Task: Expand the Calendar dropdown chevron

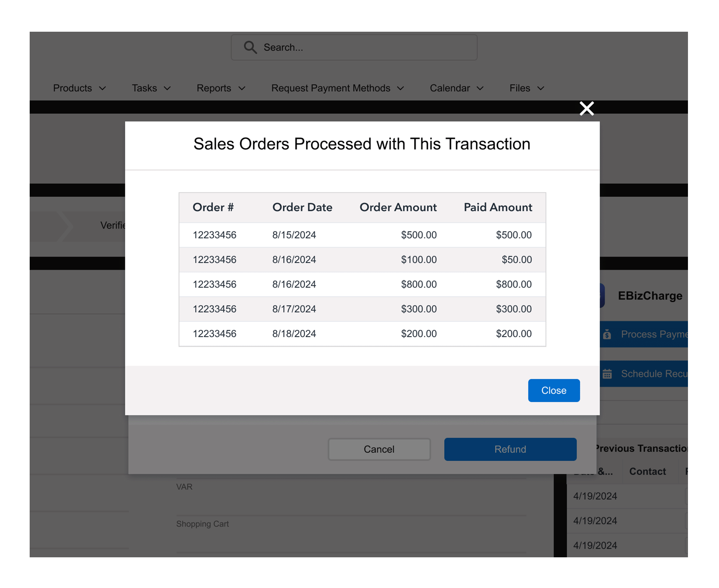Action: coord(480,88)
